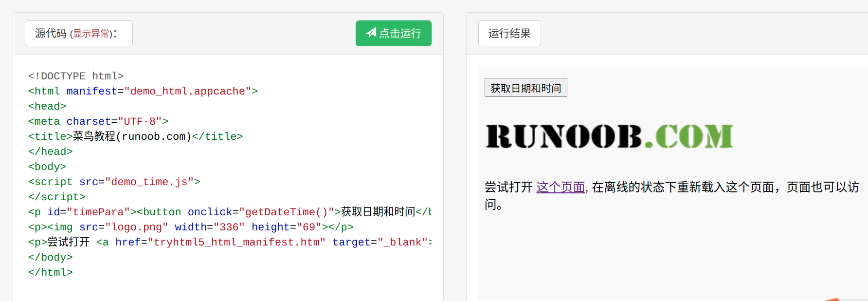The image size is (868, 301).
Task: Click the paper plane run icon
Action: pyautogui.click(x=371, y=33)
